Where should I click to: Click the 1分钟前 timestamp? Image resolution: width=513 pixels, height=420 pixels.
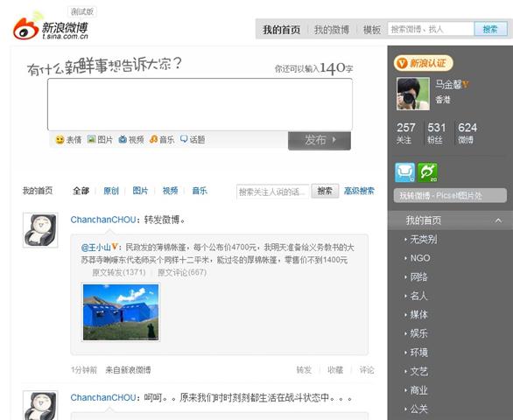tap(84, 370)
